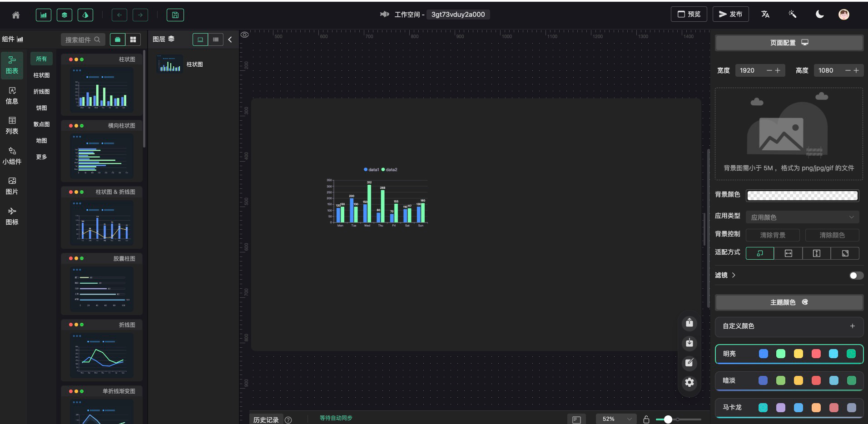Filter components by 折线图 line charts
This screenshot has width=868, height=424.
41,91
